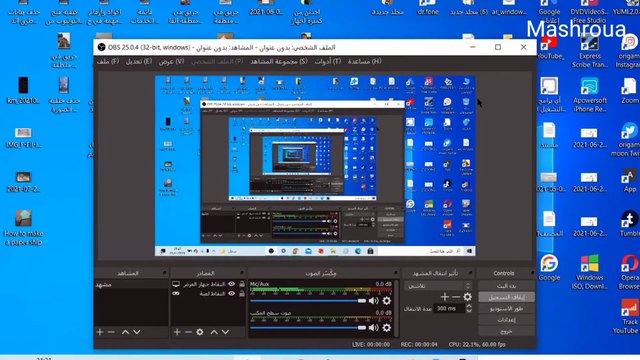Open the YouTube desktop shortcut
Screen dimensions: 640x360
click(x=549, y=47)
